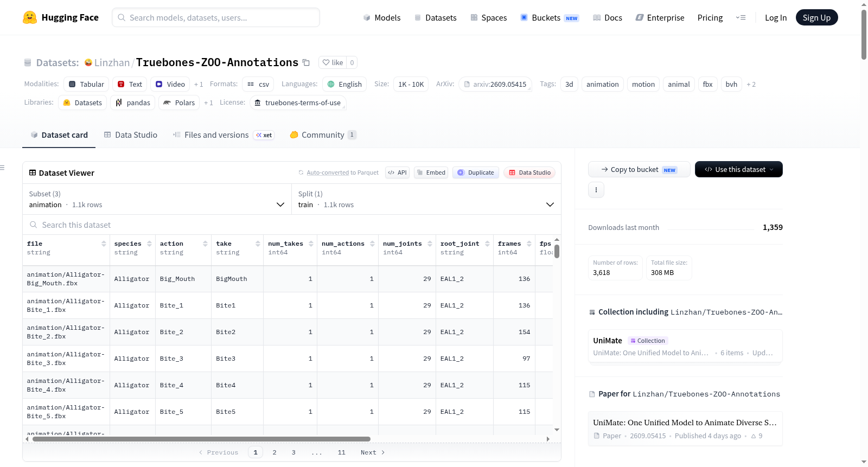Go to Models in the top navigation

pos(382,17)
